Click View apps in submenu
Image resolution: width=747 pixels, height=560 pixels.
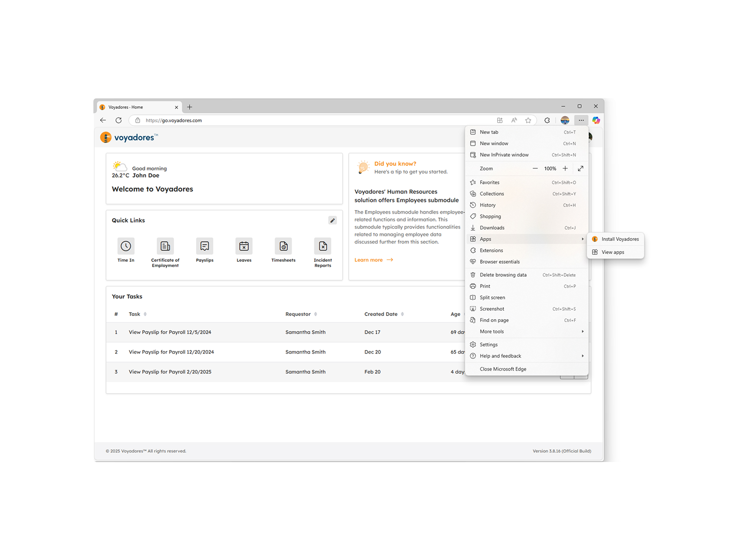615,252
